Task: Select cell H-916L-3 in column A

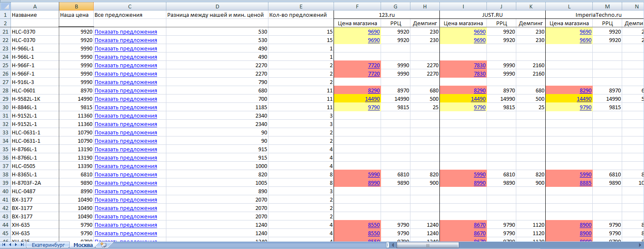Action: click(x=35, y=82)
